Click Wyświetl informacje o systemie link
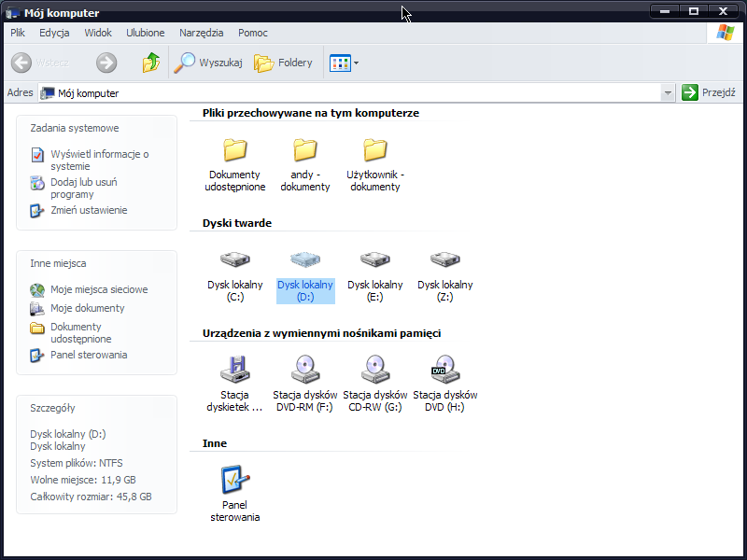This screenshot has height=560, width=747. 100,160
